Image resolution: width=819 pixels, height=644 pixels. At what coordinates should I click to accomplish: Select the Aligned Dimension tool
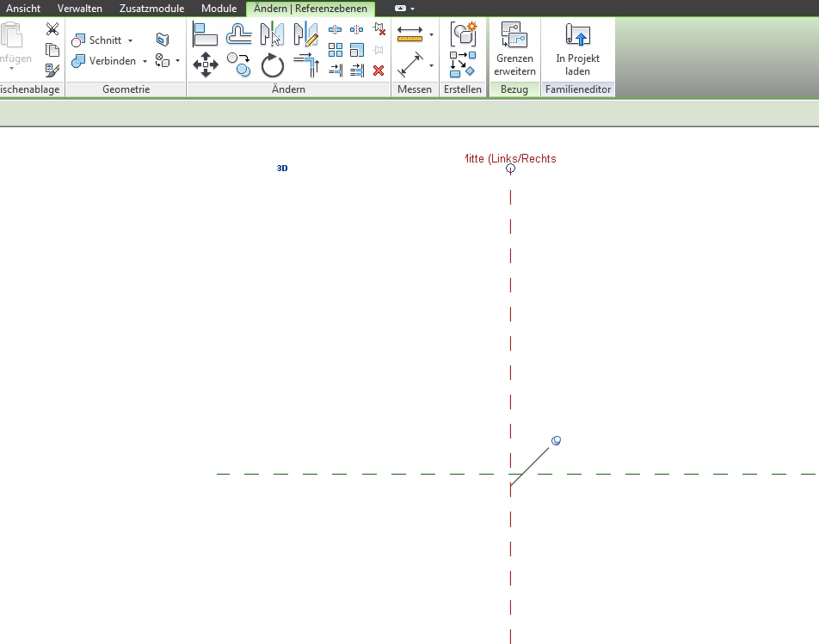point(410,64)
